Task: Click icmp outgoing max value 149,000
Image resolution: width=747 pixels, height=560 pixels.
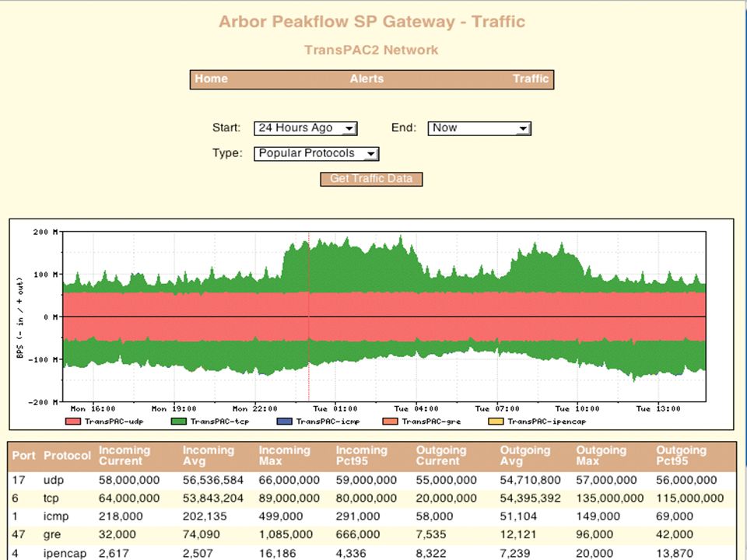Action: pos(598,516)
